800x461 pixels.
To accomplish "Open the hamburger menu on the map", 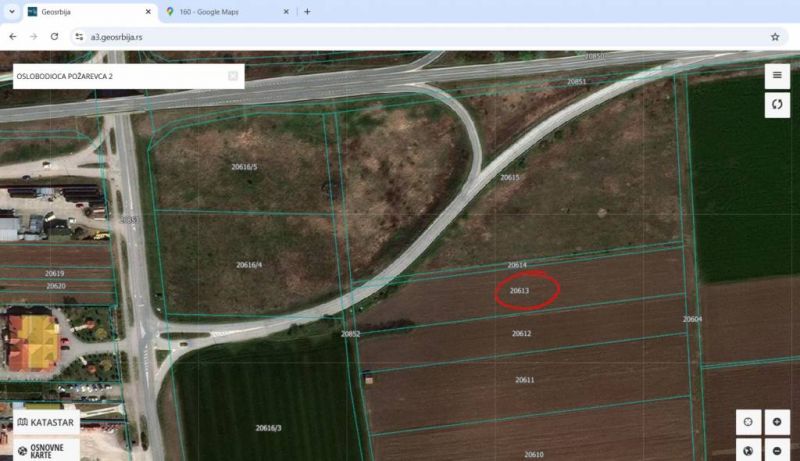I will point(777,75).
